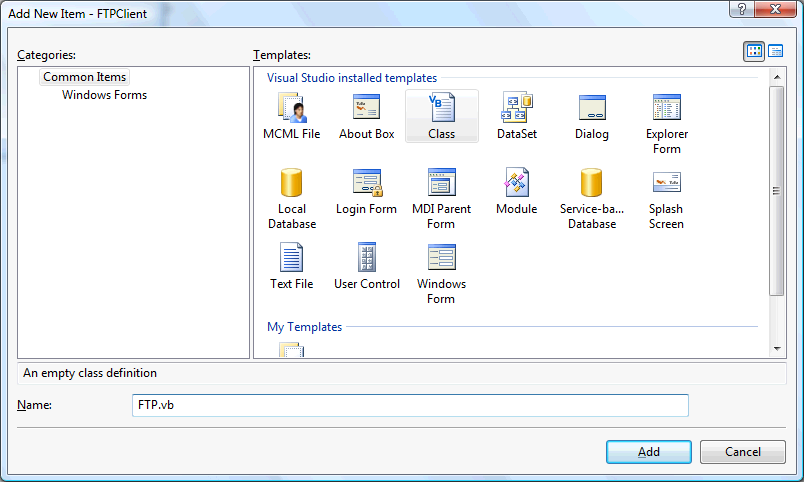Image resolution: width=804 pixels, height=482 pixels.
Task: Click the Add button
Action: click(x=649, y=452)
